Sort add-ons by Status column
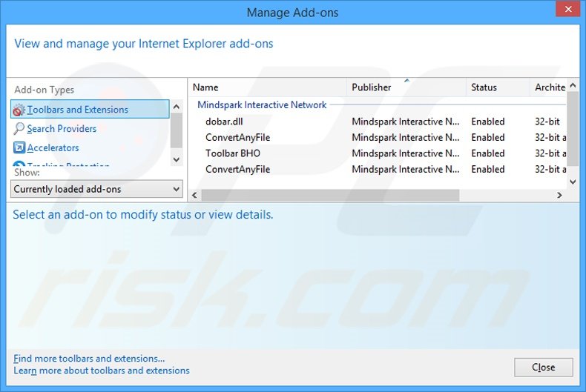The width and height of the screenshot is (586, 392). (498, 87)
